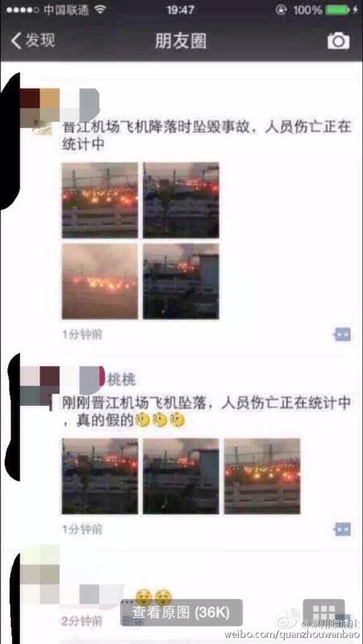This screenshot has height=644, width=363.
Task: Tap the rotation lock icon in status bar
Action: [281, 10]
